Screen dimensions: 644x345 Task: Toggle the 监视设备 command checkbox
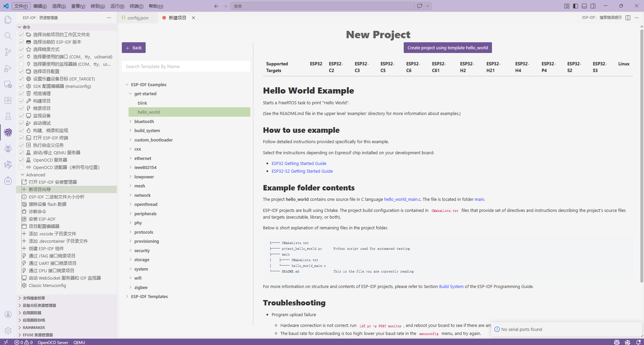[x=21, y=116]
